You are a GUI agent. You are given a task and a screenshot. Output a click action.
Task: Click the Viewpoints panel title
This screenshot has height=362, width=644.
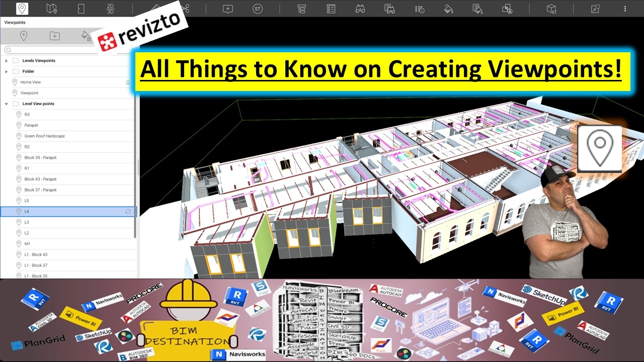click(15, 23)
